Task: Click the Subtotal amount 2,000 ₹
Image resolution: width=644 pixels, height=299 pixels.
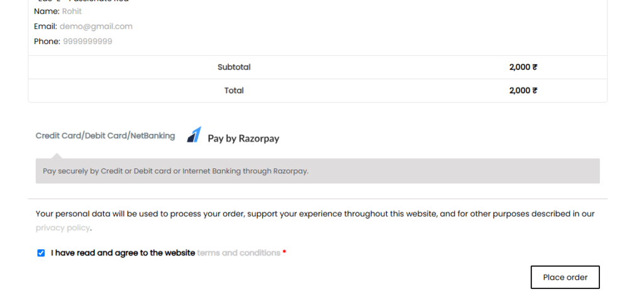Action: pos(523,67)
